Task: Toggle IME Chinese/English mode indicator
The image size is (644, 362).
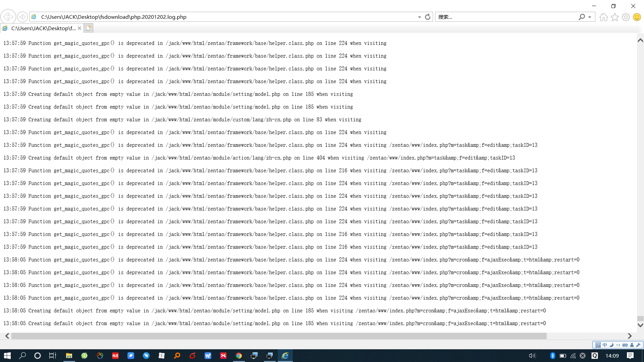Action: pyautogui.click(x=605, y=345)
